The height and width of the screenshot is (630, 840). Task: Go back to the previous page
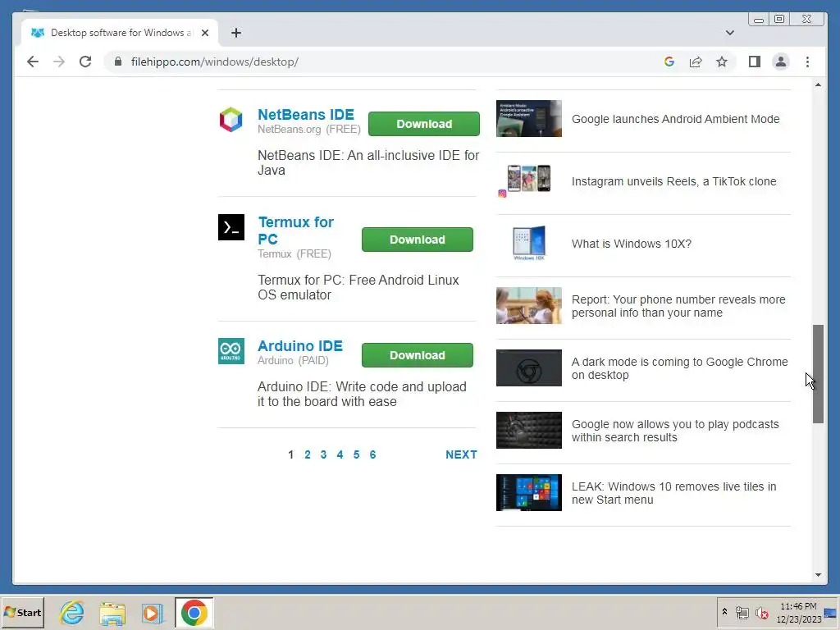tap(33, 62)
